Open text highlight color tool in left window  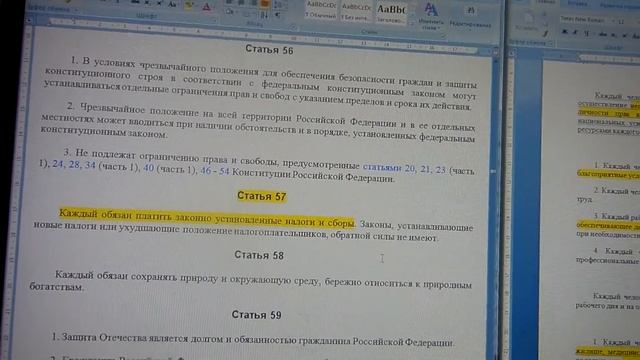coord(189,6)
